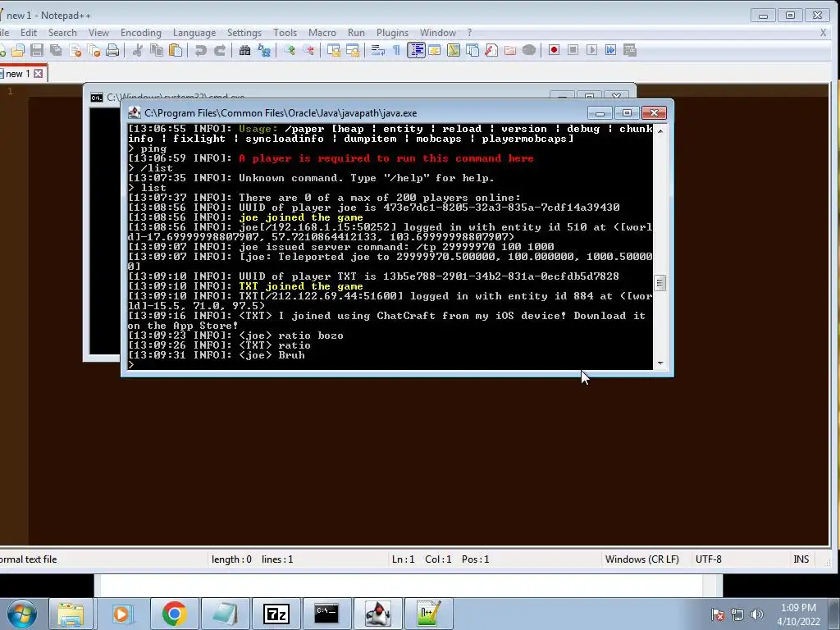Open 7-Zip from the taskbar
The height and width of the screenshot is (630, 840).
[276, 614]
